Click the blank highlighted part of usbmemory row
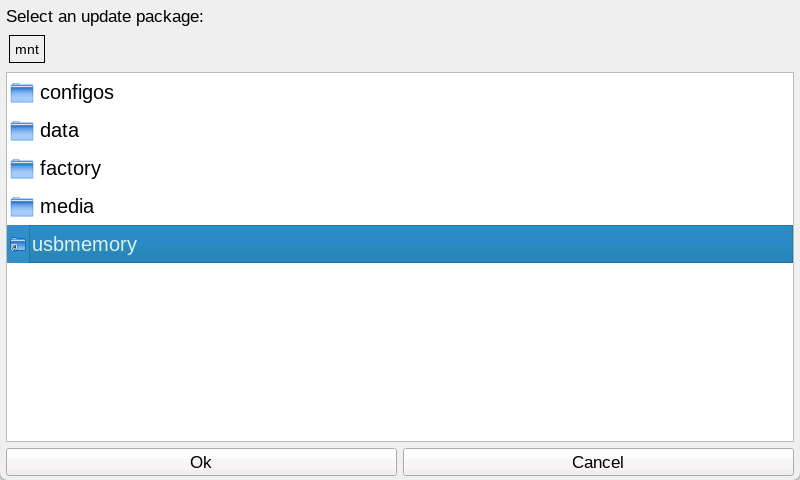 pos(464,244)
